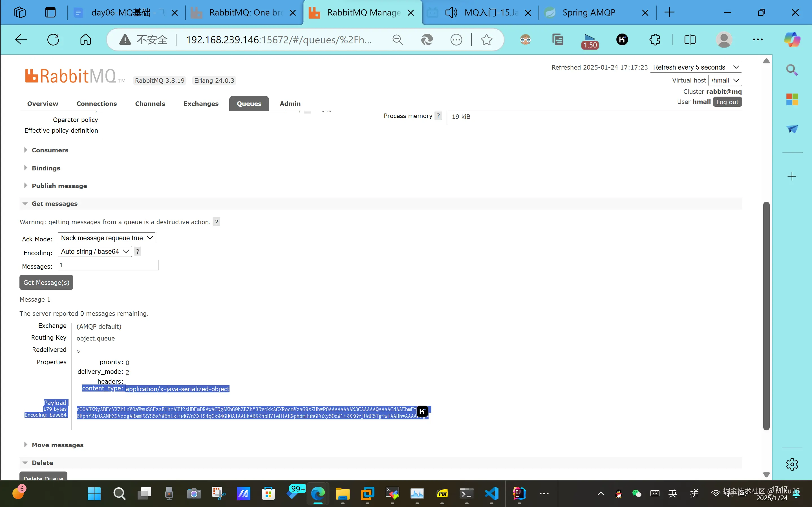This screenshot has height=507, width=812.
Task: Click the zoom out magnifier in address bar
Action: tap(397, 40)
